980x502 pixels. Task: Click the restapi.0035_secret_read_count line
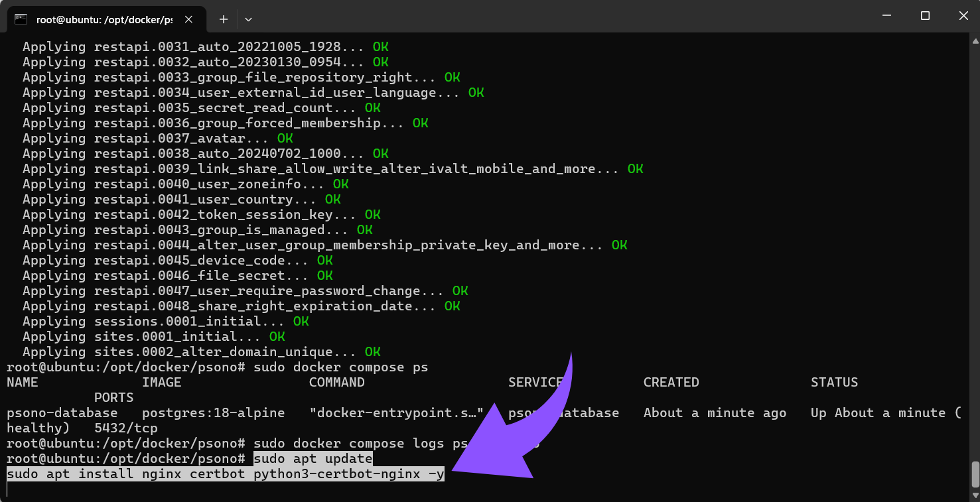[201, 108]
